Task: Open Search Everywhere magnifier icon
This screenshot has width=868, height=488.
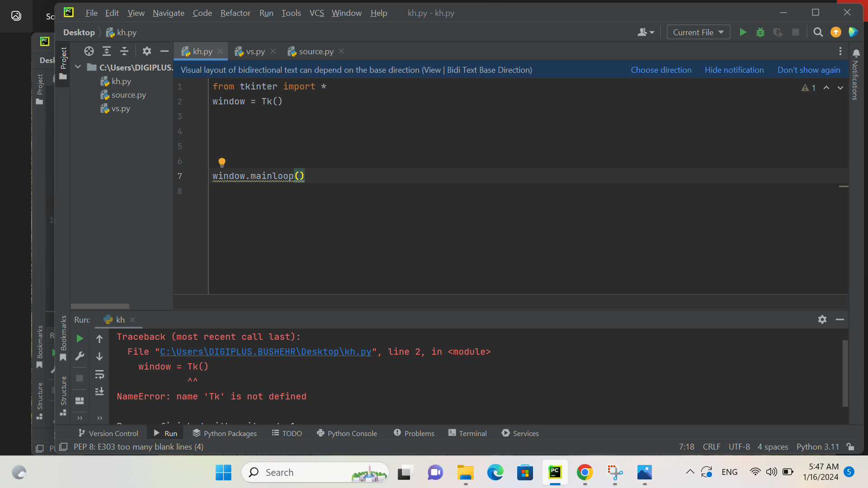Action: (x=818, y=32)
